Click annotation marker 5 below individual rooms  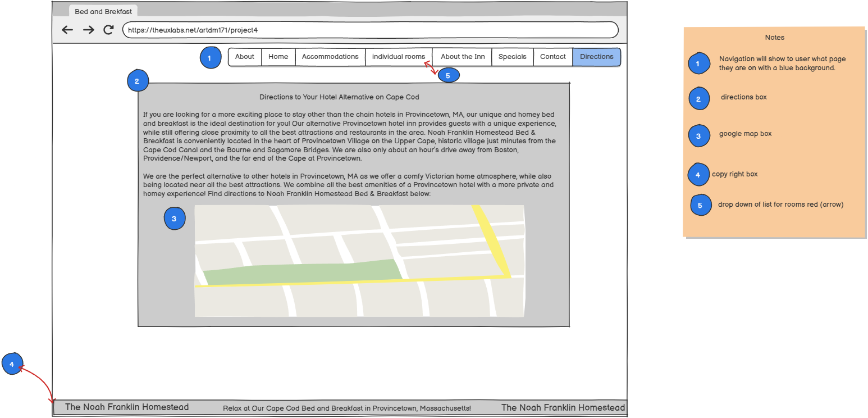pos(449,74)
